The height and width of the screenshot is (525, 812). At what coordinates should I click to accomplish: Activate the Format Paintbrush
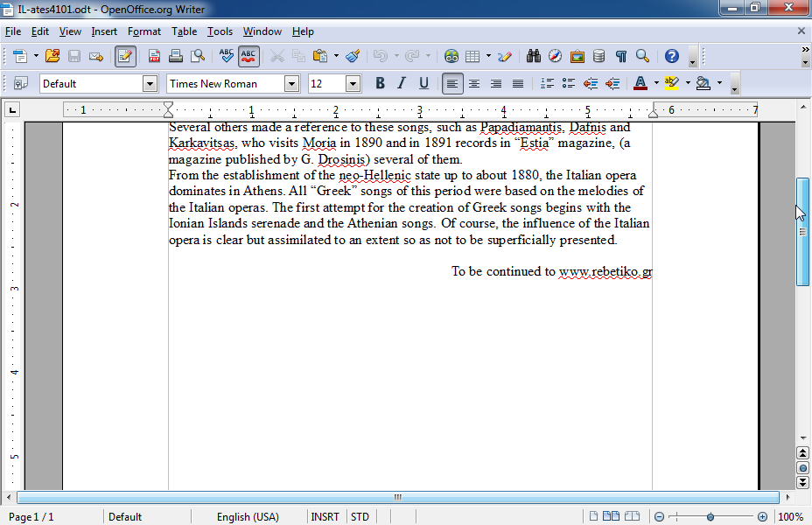(353, 55)
